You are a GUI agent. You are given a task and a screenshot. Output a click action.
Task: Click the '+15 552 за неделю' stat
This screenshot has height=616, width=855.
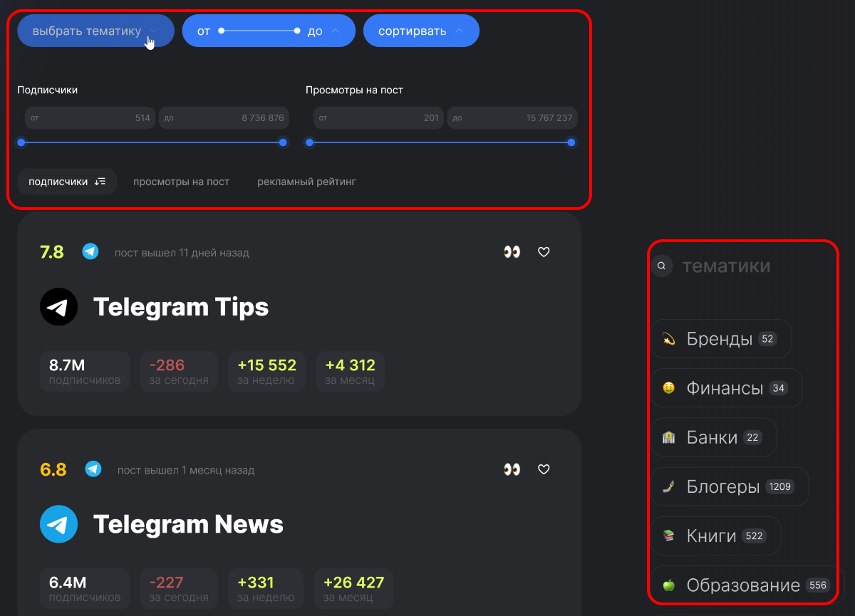(266, 372)
